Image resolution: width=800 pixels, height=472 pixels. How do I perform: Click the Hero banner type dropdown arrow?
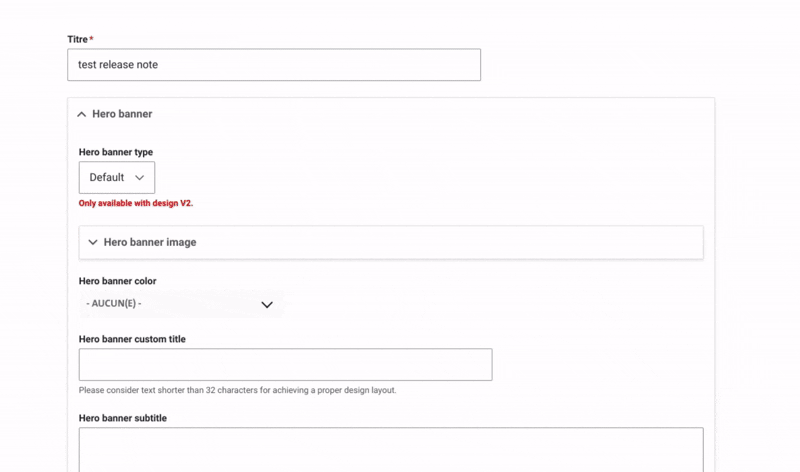140,178
